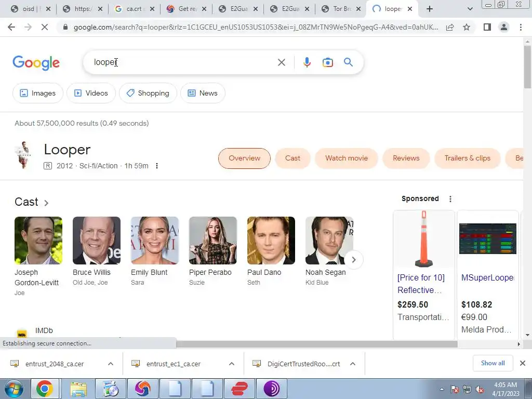The width and height of the screenshot is (532, 399).
Task: Click the horizontal scrollbar right arrow
Action: pos(518,344)
